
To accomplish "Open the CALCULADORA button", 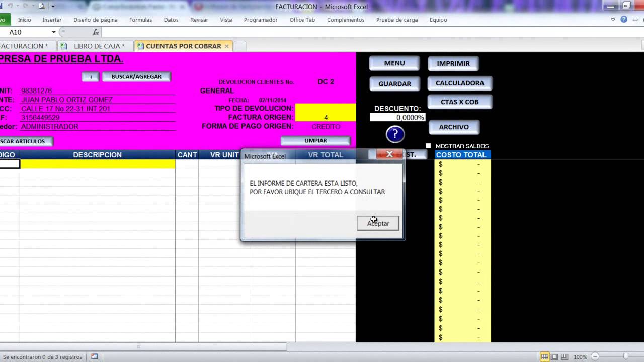I will pyautogui.click(x=460, y=83).
